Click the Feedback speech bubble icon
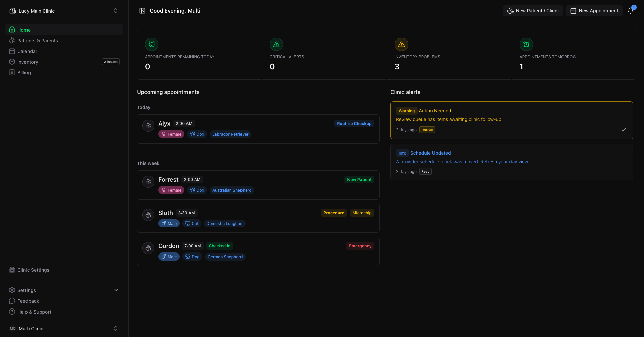644x337 pixels. pos(12,301)
